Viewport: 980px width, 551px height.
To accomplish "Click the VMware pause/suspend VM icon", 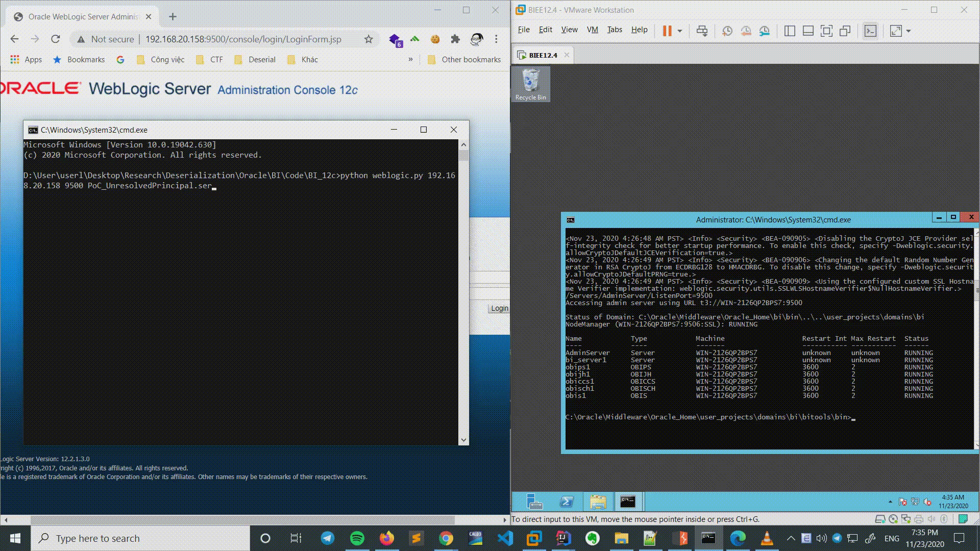I will [667, 31].
